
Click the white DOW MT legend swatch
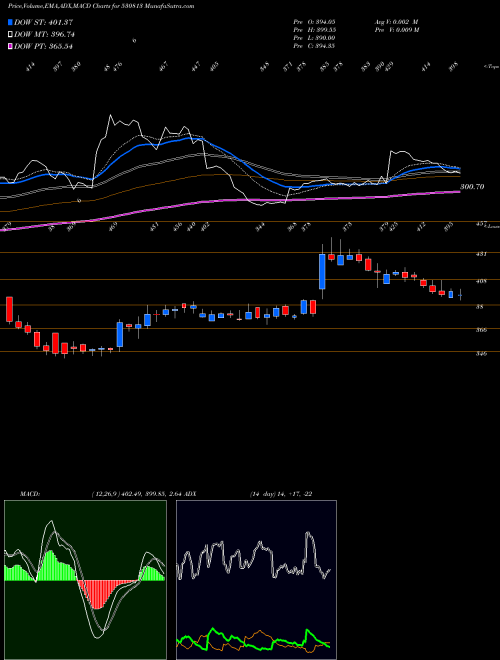point(10,34)
